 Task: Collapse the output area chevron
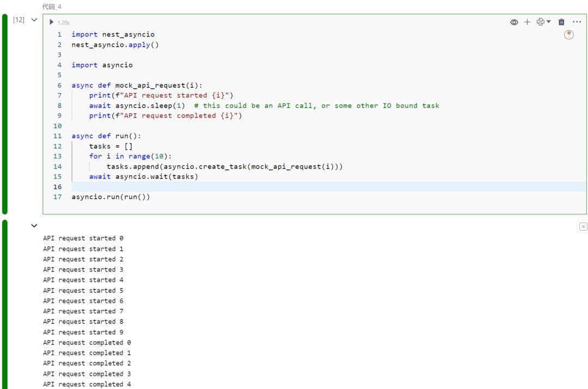point(34,225)
